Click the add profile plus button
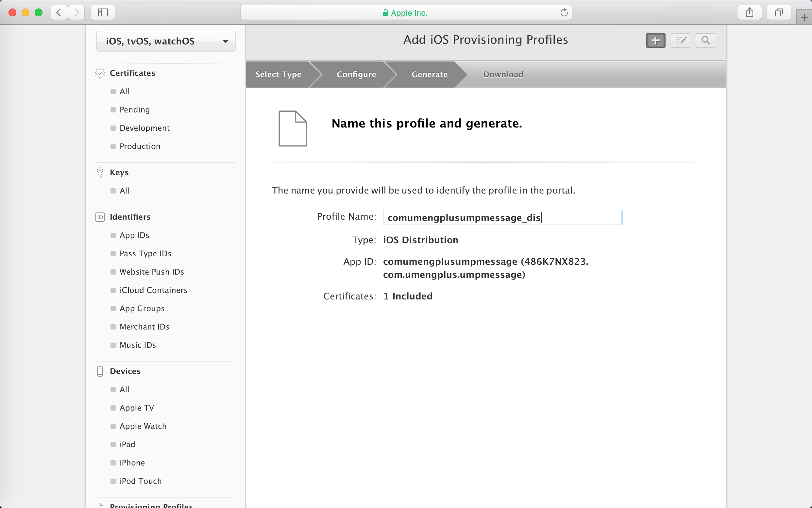 coord(655,41)
